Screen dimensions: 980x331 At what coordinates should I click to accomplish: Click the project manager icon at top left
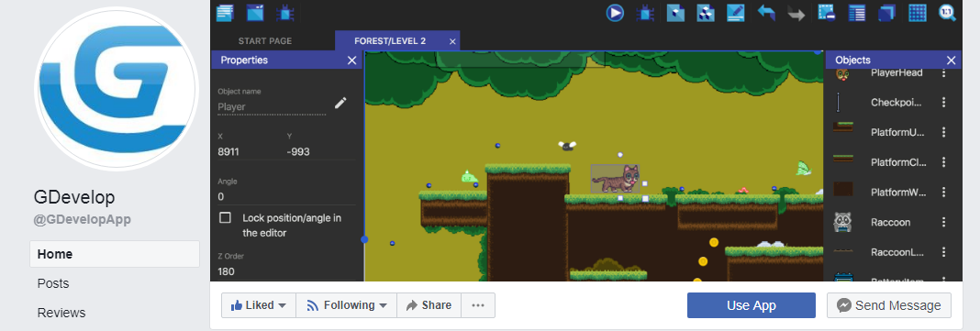(225, 12)
